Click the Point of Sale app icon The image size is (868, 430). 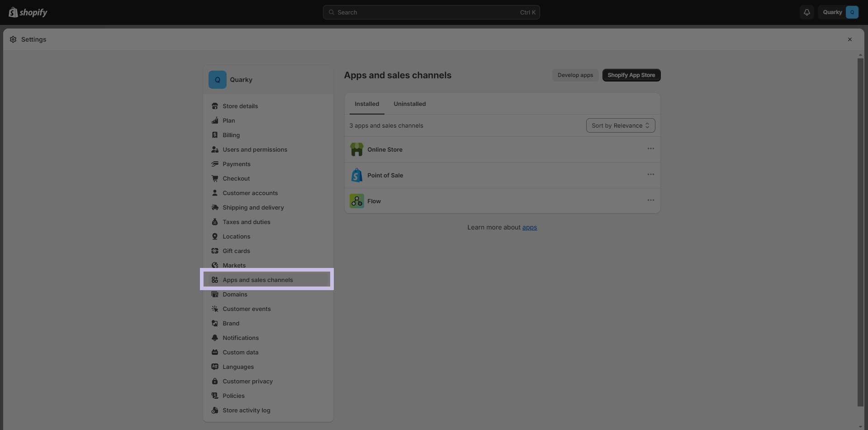(x=356, y=175)
